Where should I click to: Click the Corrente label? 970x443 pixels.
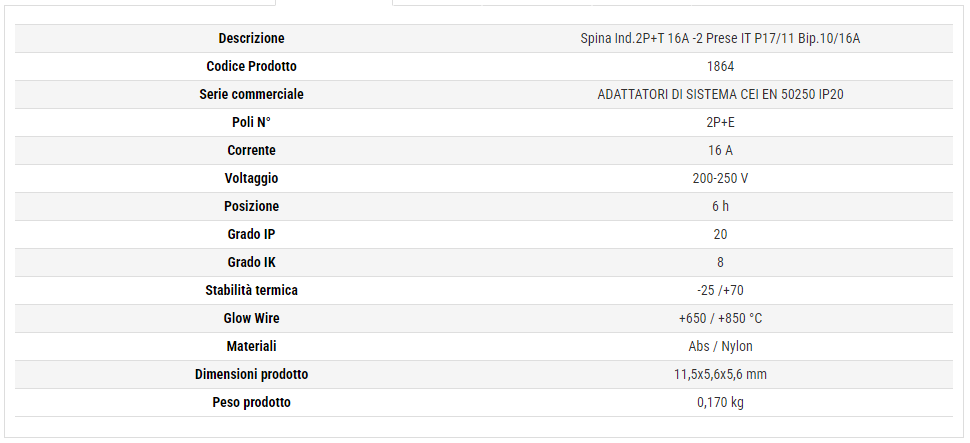point(251,151)
